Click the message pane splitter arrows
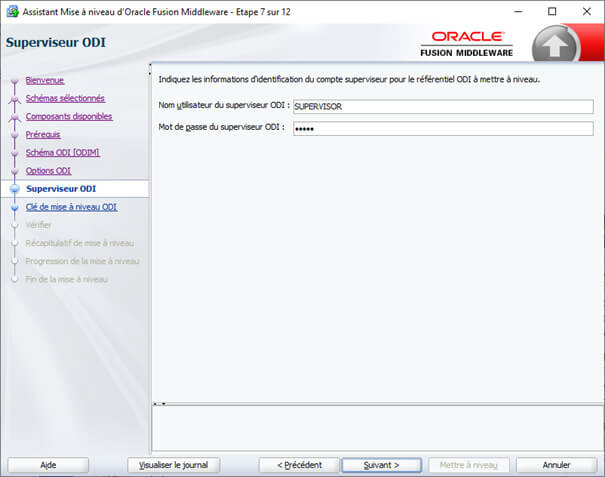This screenshot has height=477, width=605. pos(159,404)
